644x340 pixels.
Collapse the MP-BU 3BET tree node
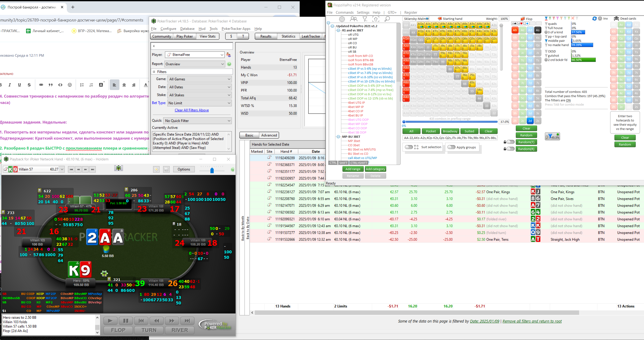coord(338,137)
